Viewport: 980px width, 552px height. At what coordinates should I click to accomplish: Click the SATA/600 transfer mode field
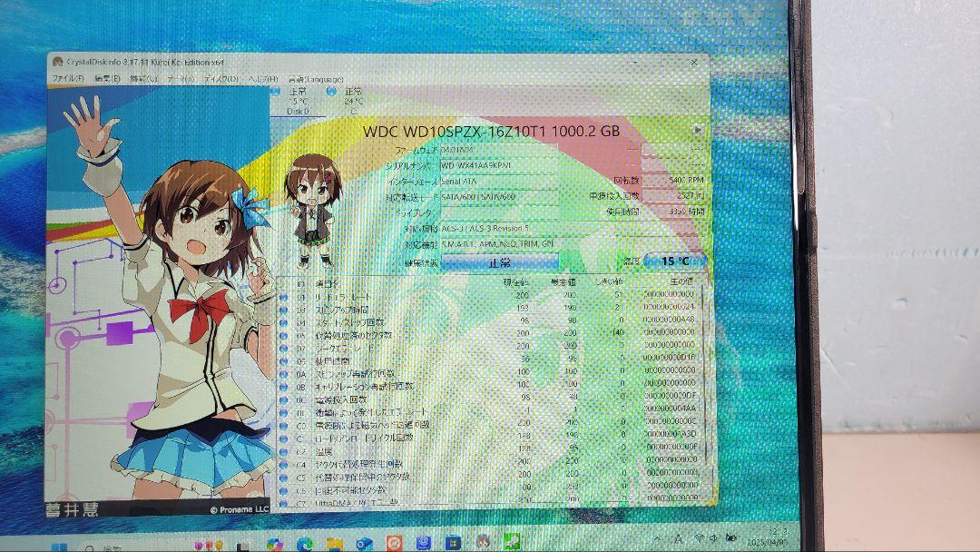(498, 197)
